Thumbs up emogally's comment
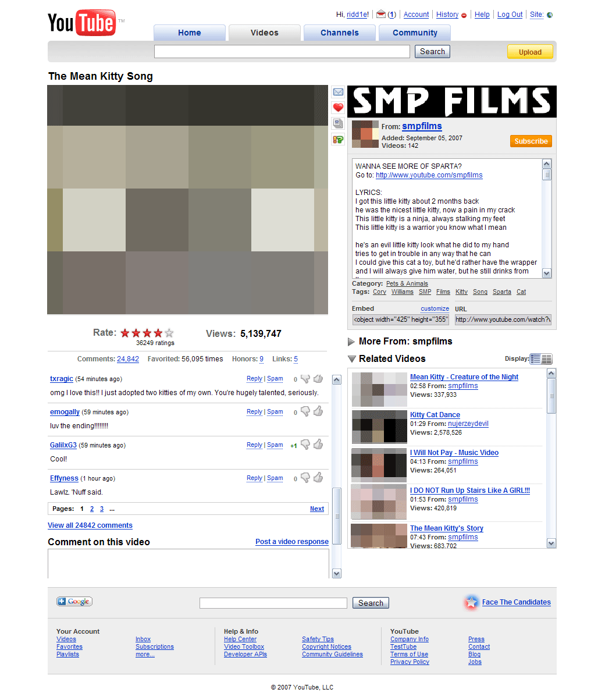This screenshot has height=700, width=605. [318, 412]
